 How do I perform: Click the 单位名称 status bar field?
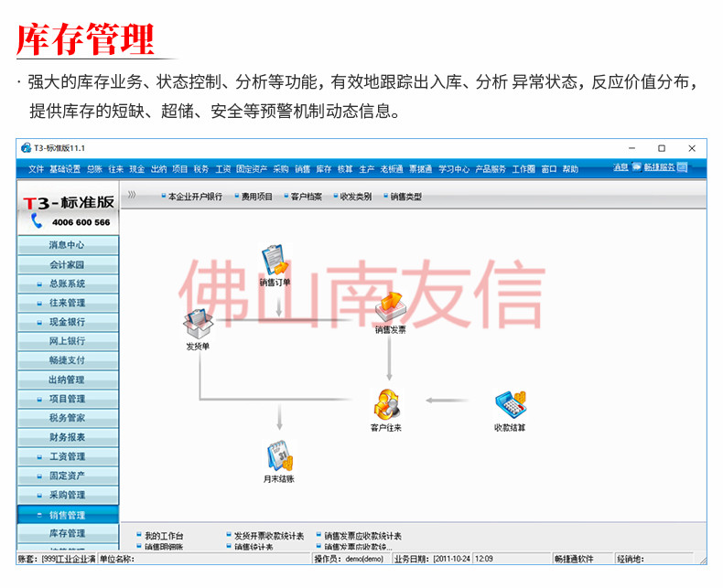click(x=204, y=559)
